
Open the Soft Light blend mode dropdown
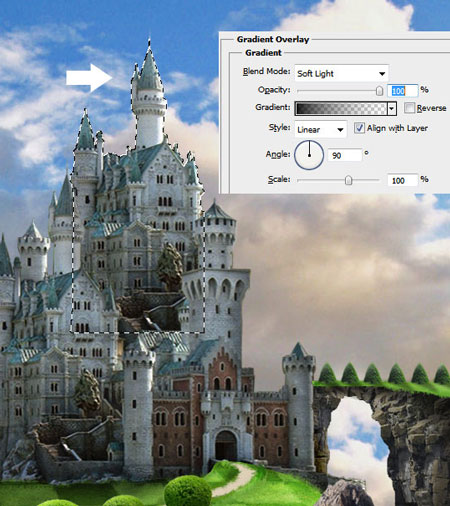click(x=341, y=73)
